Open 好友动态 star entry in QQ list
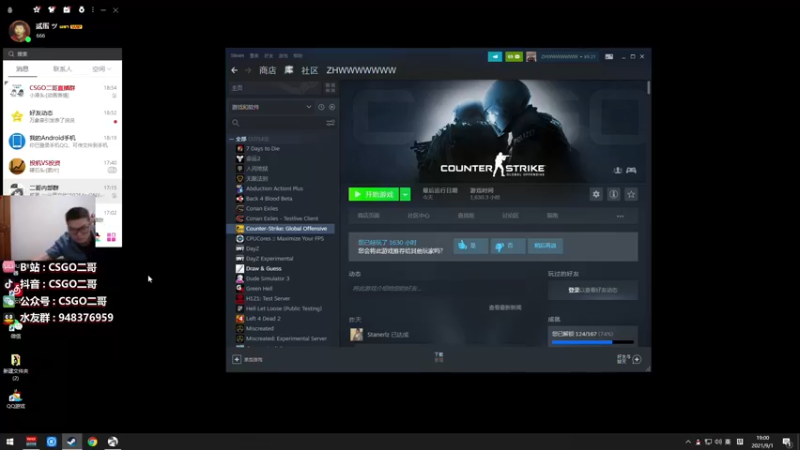Screen dimensions: 800x450 pos(62,116)
